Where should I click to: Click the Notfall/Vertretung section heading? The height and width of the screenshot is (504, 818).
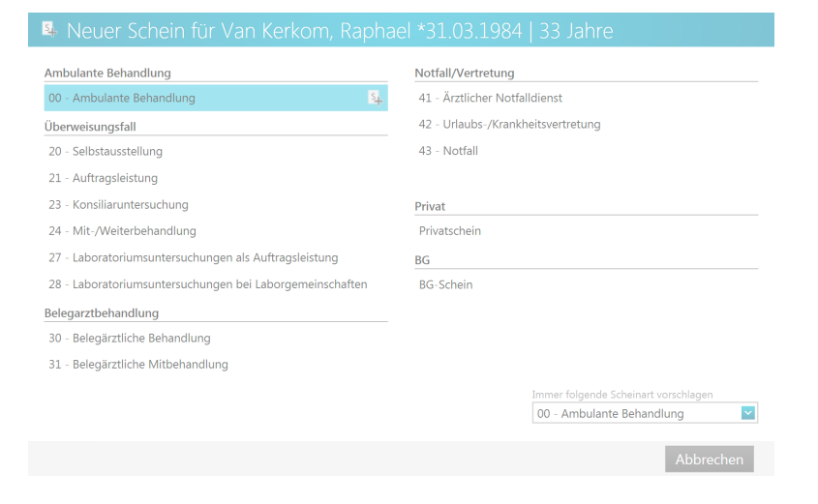point(465,73)
